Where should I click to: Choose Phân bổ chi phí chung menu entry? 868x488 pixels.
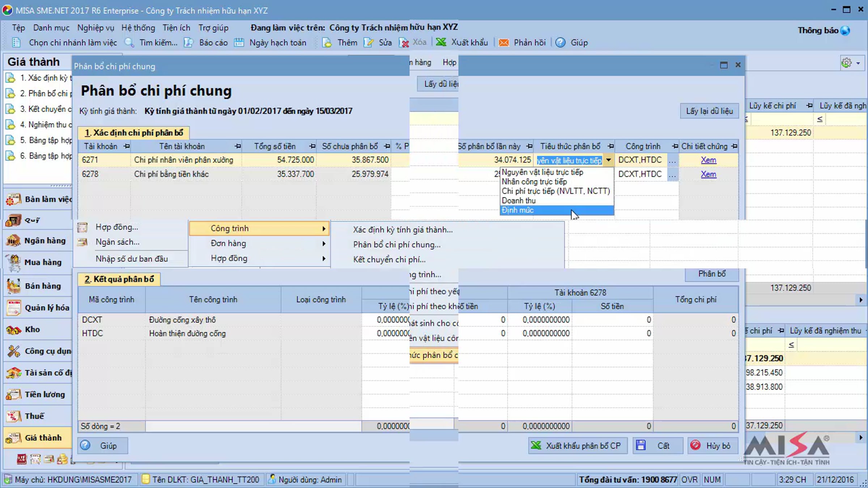(x=397, y=245)
